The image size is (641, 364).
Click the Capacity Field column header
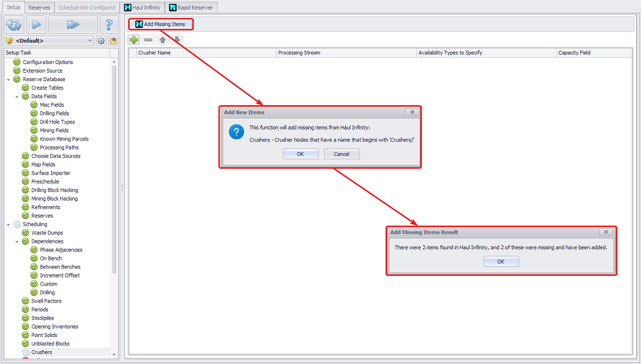pos(594,53)
